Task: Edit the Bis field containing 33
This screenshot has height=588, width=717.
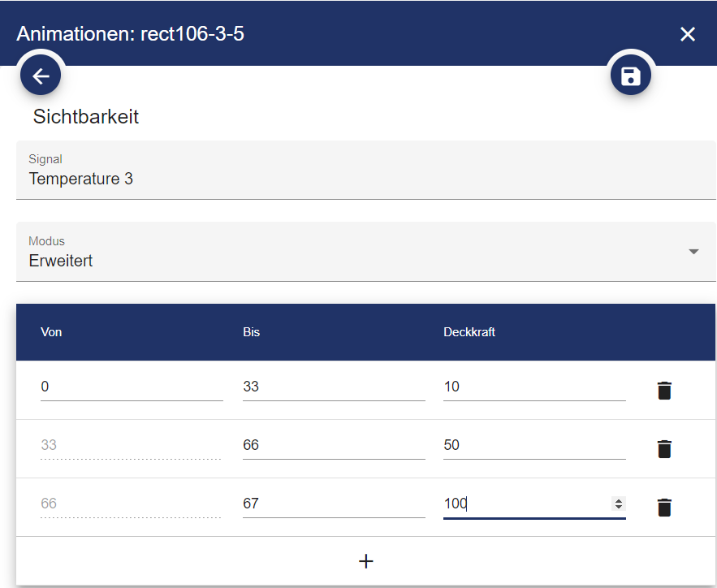Action: [x=333, y=387]
